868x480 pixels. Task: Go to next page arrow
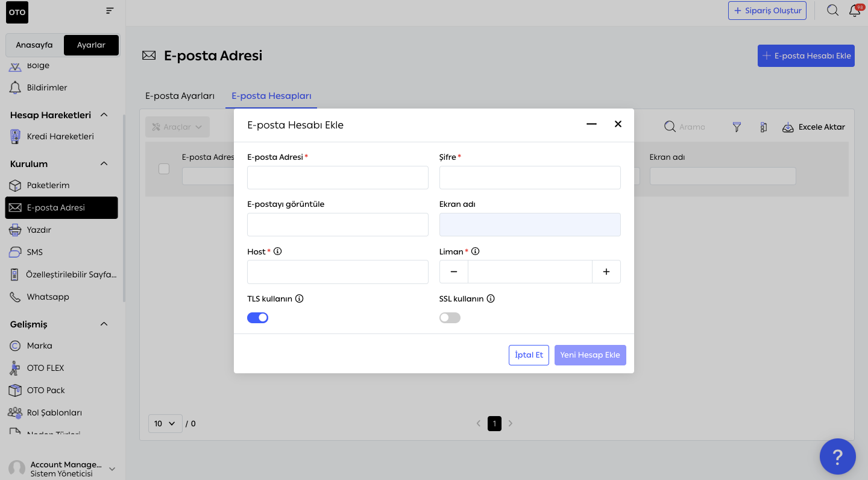tap(511, 423)
